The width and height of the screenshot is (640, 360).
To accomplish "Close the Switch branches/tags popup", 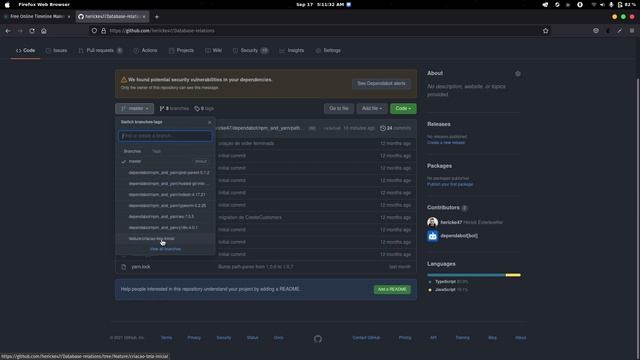I will click(x=210, y=122).
